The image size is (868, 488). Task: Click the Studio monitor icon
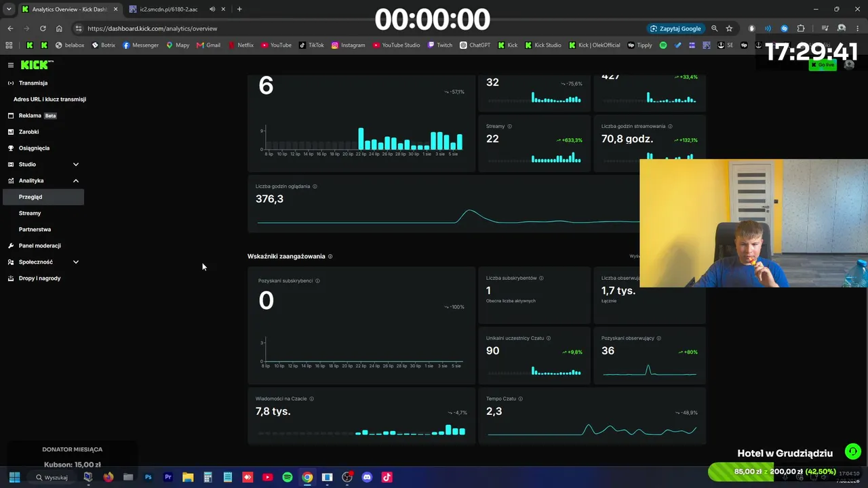[11, 164]
